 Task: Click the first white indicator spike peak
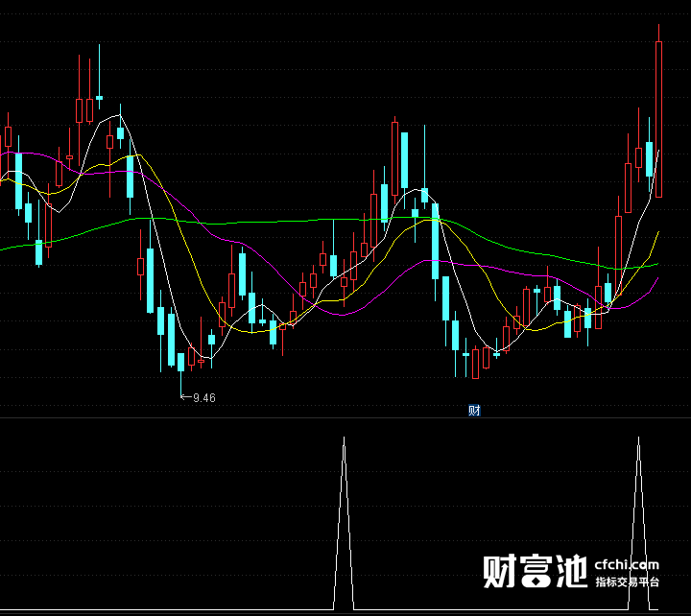[345, 438]
